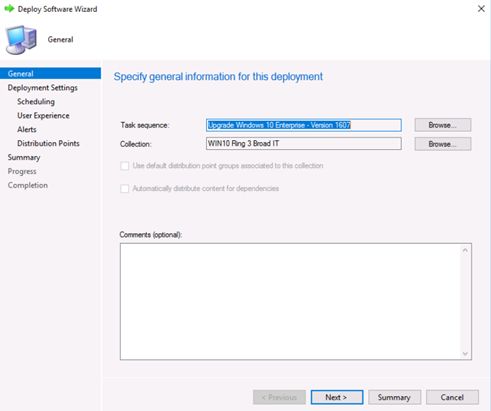491x411 pixels.
Task: Click the disabled Previous button
Action: (x=279, y=397)
